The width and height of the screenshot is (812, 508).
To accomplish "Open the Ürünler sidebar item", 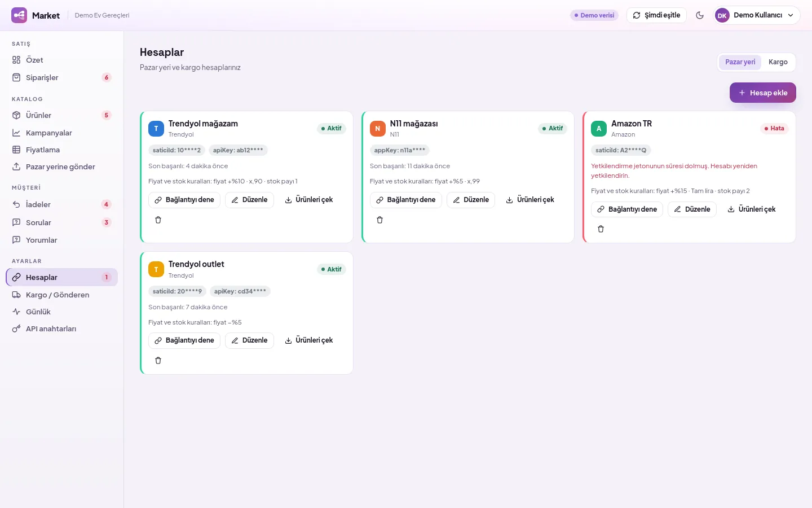I will pyautogui.click(x=62, y=115).
